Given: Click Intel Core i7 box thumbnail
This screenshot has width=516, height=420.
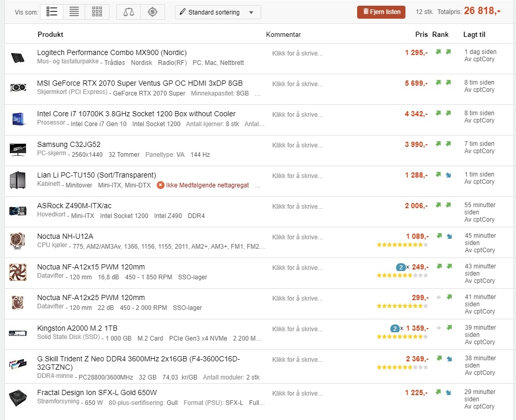Looking at the screenshot, I should pos(18,119).
